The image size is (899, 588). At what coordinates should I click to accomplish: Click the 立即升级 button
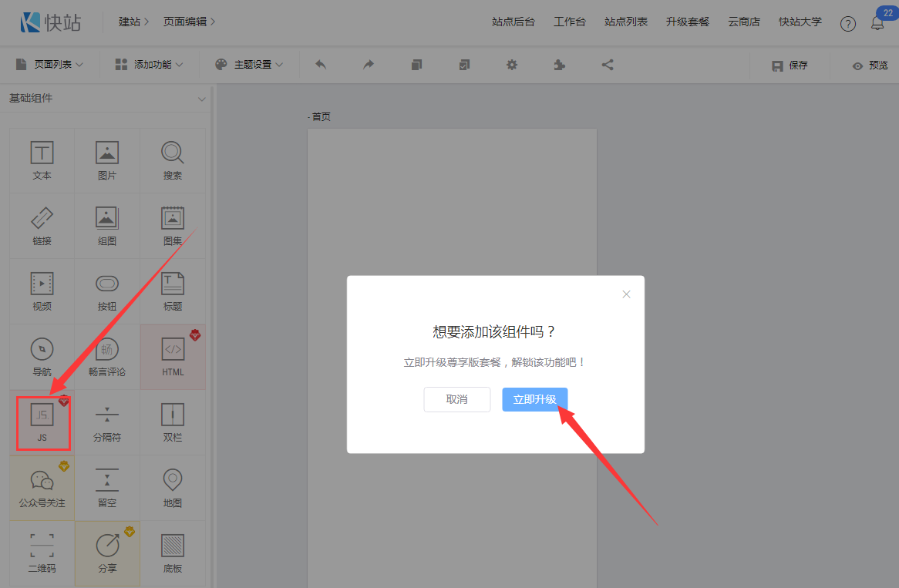[x=534, y=399]
